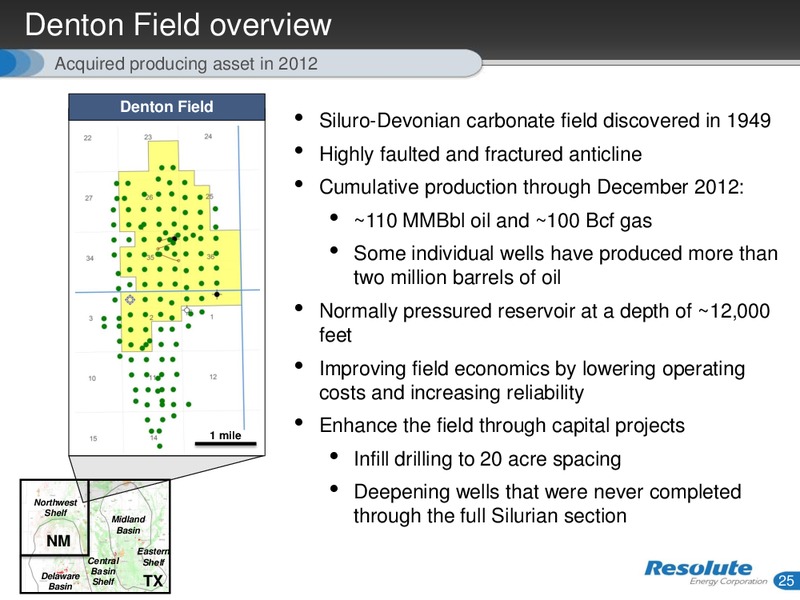
Task: Click the black well symbol on the blue horizontal line
Action: (x=217, y=294)
